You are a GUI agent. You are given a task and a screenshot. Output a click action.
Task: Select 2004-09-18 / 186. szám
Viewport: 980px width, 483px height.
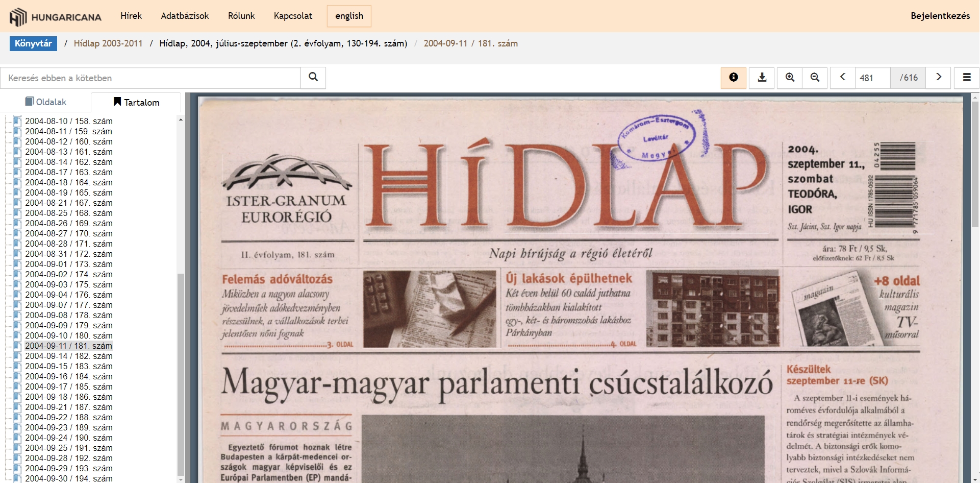69,397
